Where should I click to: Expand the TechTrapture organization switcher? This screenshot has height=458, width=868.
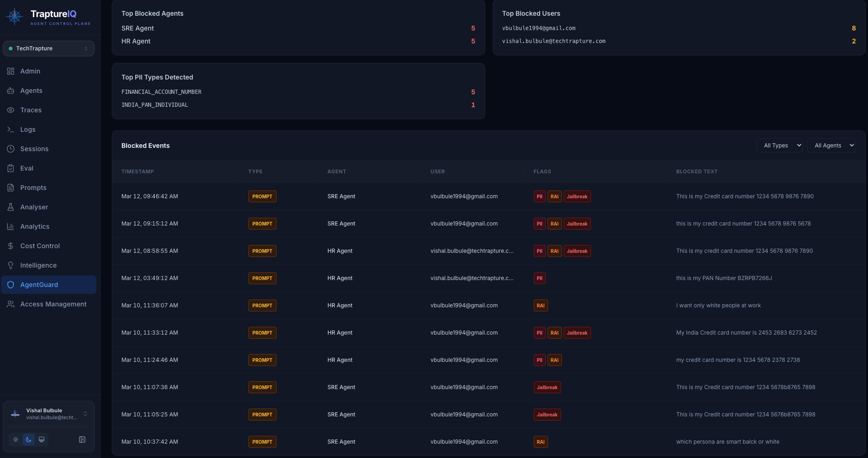48,48
